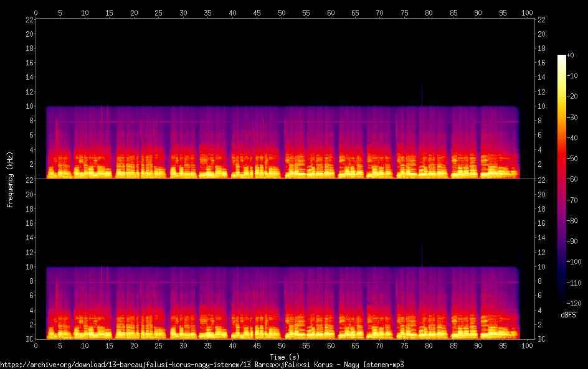Click the "0" tick on the bottom time axis
Image resolution: width=588 pixels, height=369 pixels.
[36, 346]
